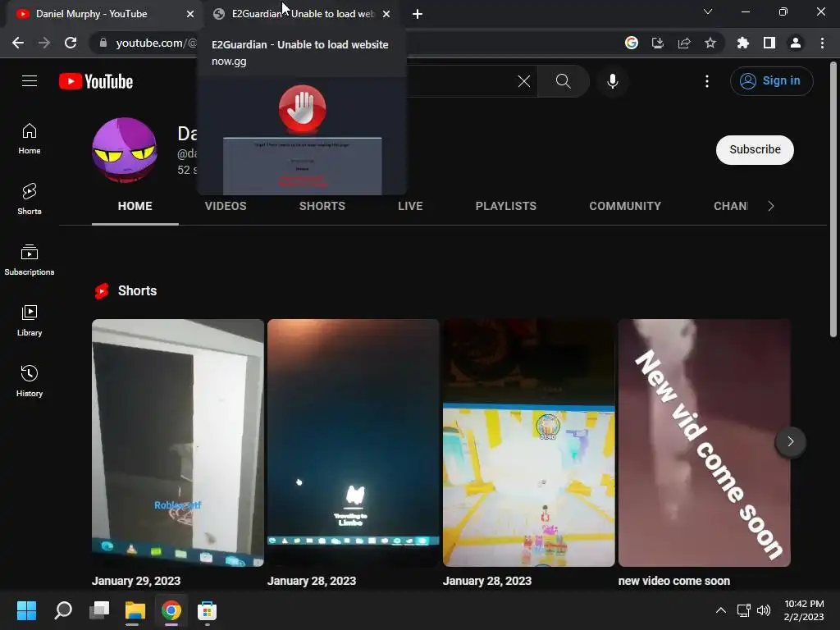Bookmark this tab with star
Screen dimensions: 840x630
coord(710,43)
